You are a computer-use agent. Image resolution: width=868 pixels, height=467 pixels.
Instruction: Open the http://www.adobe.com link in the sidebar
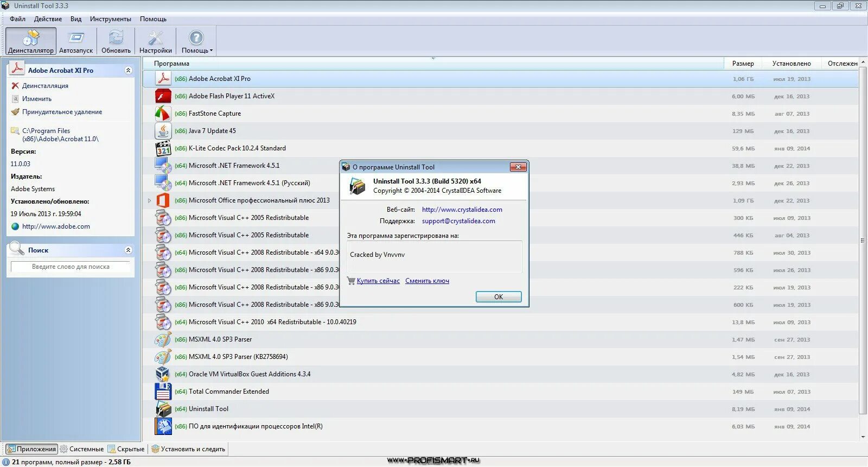pos(56,226)
